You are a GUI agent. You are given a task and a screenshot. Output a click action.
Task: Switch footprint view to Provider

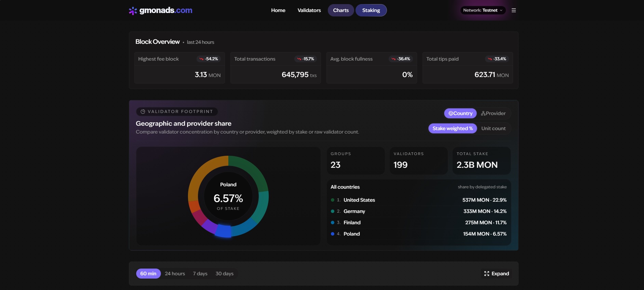493,113
